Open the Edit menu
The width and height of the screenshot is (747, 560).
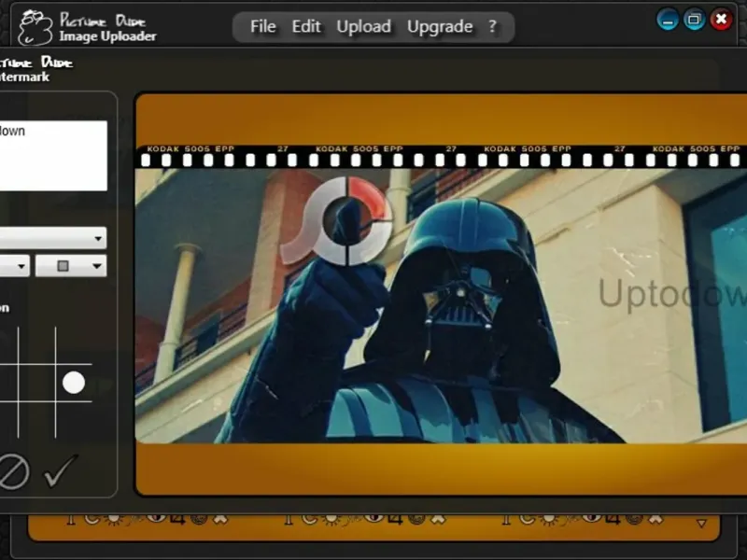[x=306, y=27]
